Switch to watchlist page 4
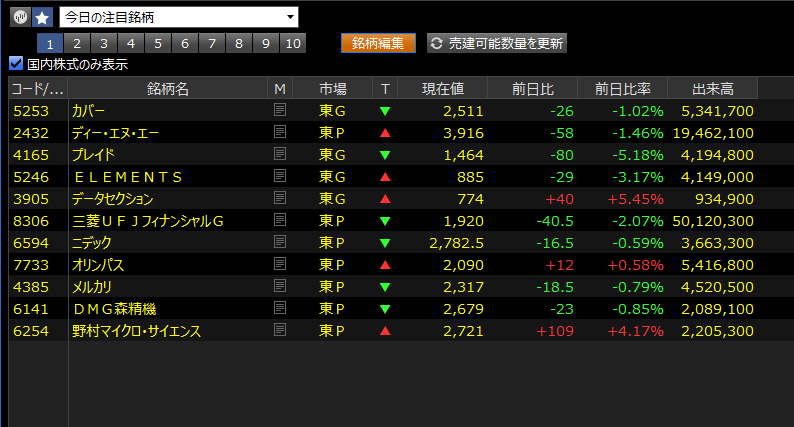794x427 pixels. click(x=131, y=44)
